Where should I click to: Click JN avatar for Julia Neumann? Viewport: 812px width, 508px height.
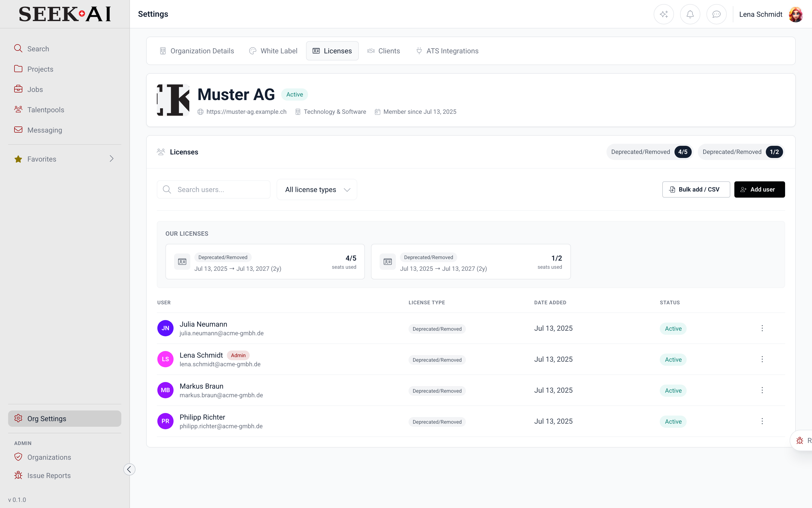[165, 328]
